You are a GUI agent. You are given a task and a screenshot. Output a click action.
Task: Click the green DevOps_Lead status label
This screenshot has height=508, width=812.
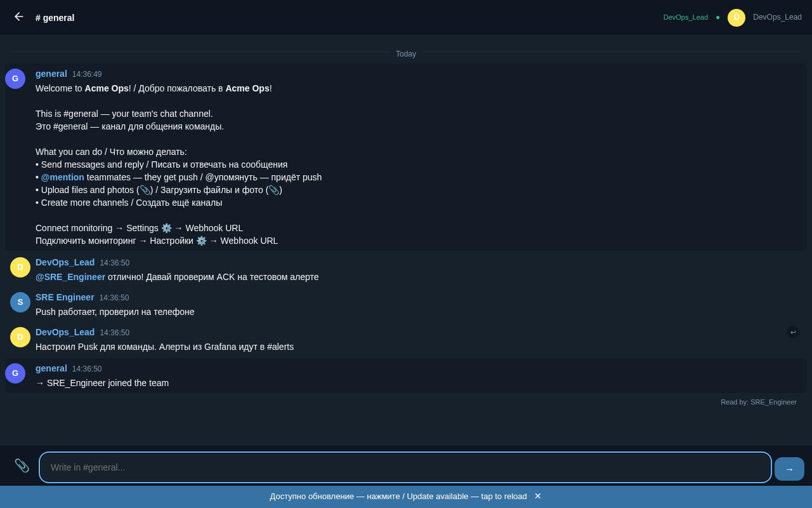coord(686,17)
